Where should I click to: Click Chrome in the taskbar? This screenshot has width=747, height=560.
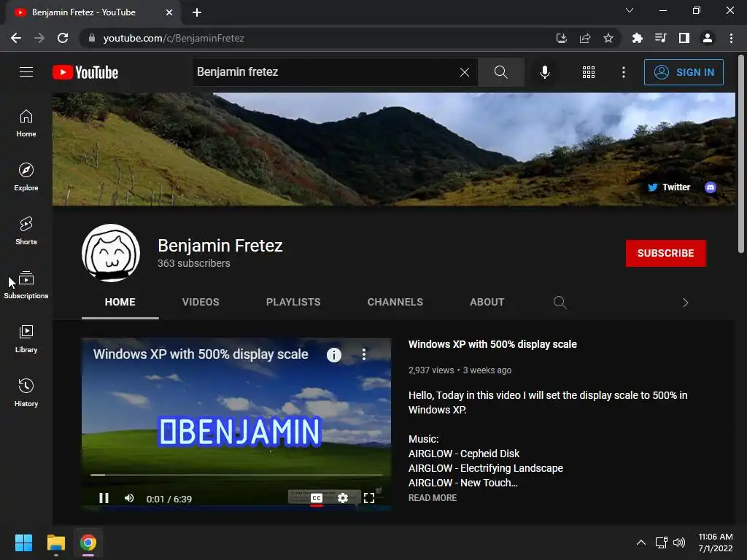coord(88,542)
